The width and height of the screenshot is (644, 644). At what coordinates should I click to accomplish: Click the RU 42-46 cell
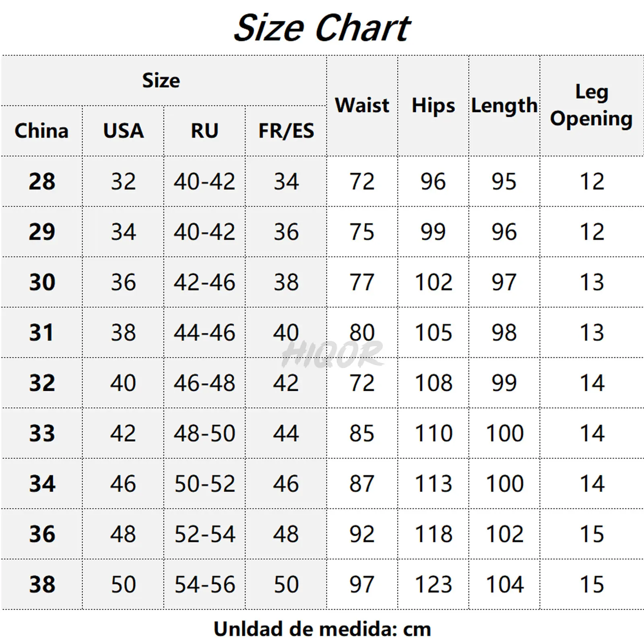pos(204,282)
